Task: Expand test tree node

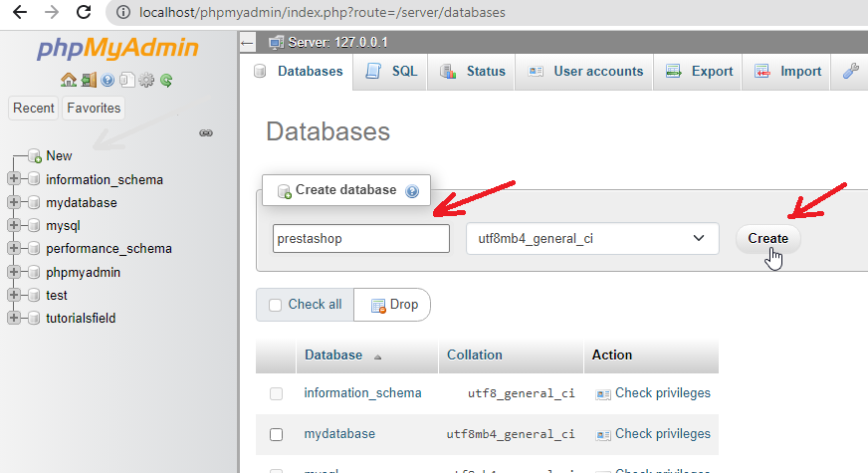Action: (14, 295)
